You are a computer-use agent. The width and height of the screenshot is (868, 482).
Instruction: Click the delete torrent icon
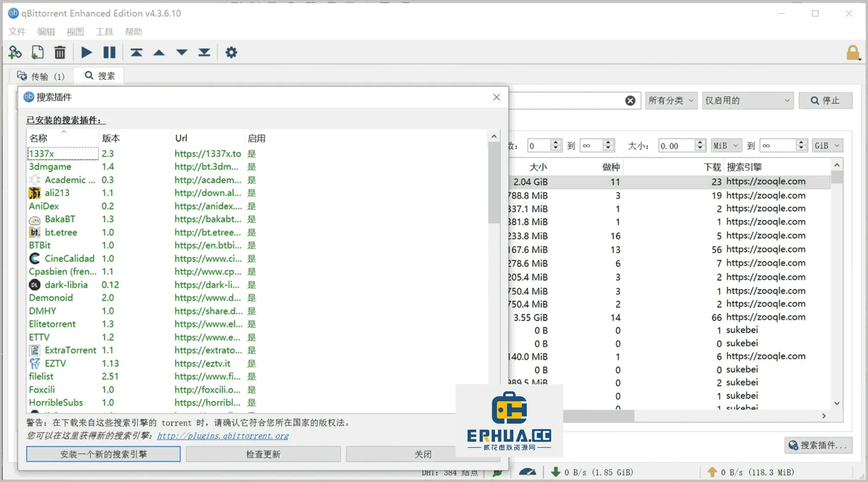[x=60, y=53]
